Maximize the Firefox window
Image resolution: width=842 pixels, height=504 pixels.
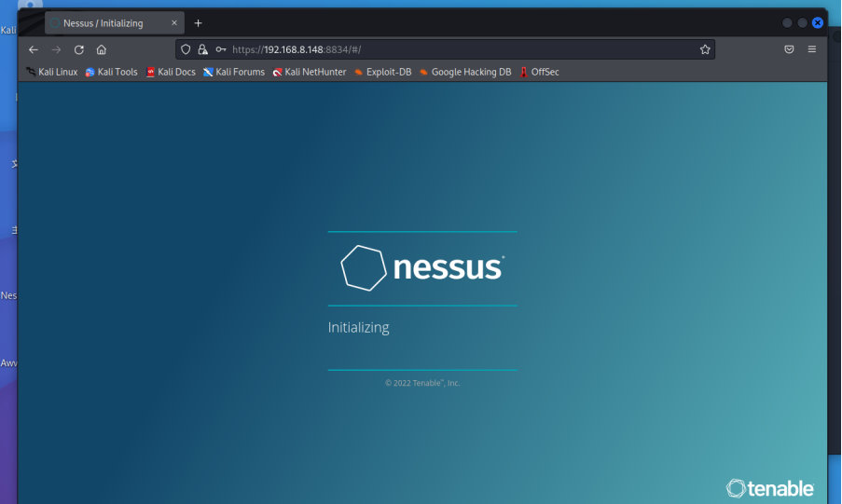tap(802, 22)
